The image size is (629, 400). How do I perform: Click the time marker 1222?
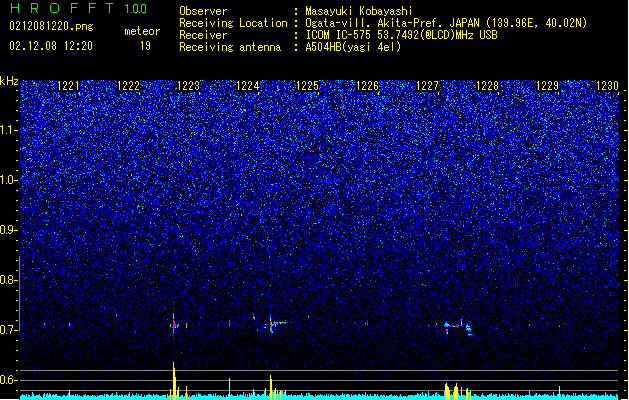tap(128, 86)
